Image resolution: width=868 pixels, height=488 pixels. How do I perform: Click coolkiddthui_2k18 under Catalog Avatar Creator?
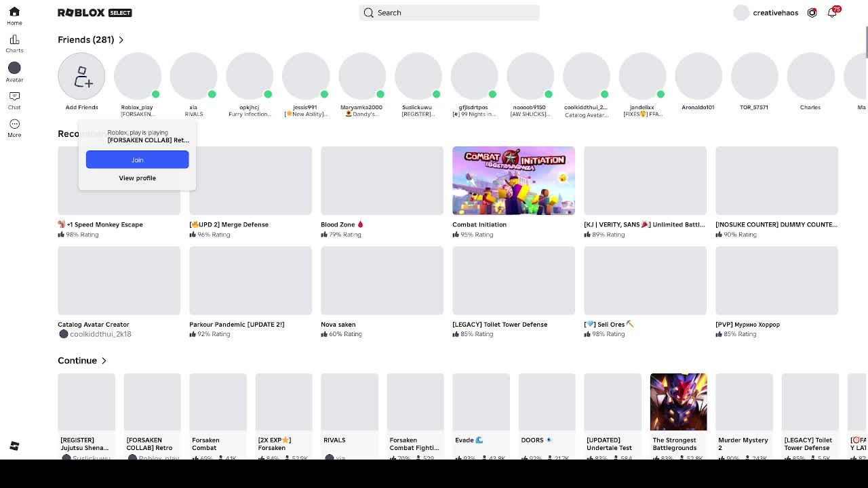(x=100, y=334)
